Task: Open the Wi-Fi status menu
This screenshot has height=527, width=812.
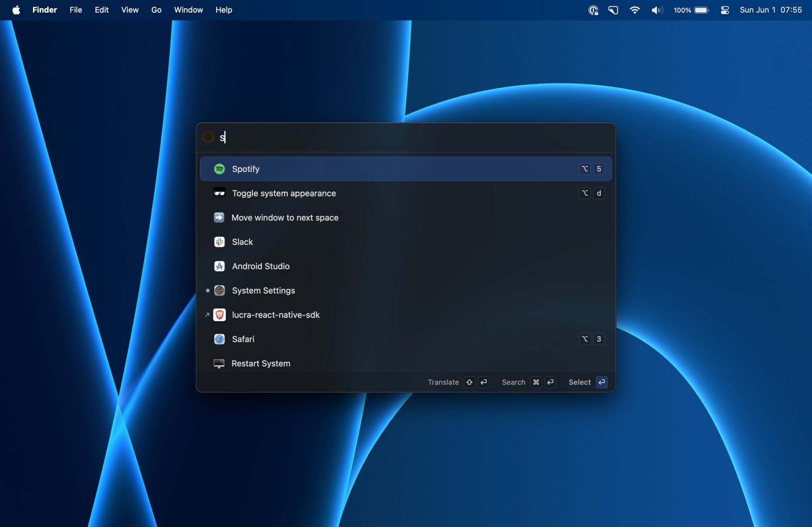Action: pos(634,10)
